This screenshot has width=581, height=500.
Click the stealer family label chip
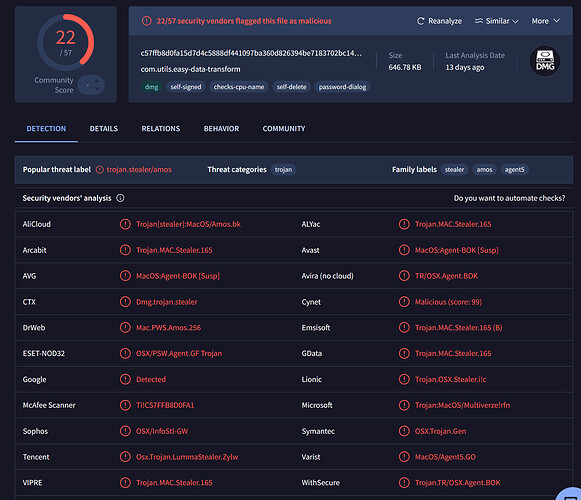click(x=455, y=169)
